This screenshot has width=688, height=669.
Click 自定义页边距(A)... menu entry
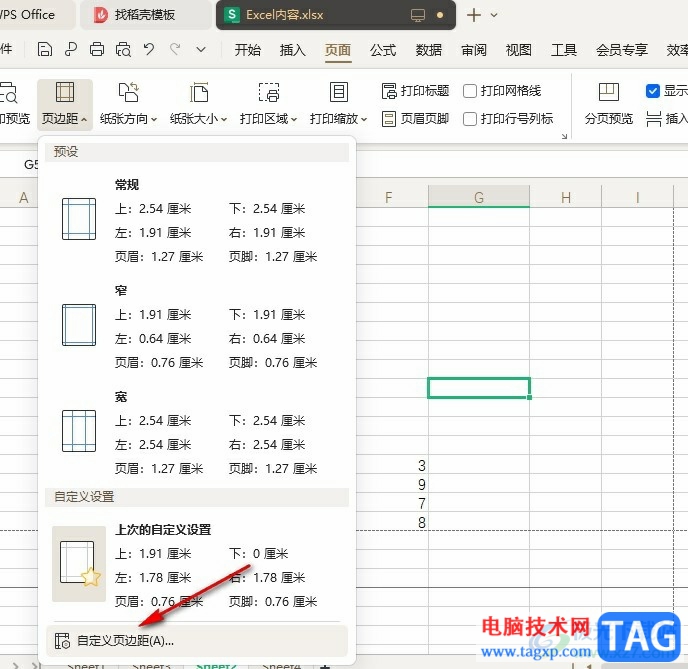197,641
